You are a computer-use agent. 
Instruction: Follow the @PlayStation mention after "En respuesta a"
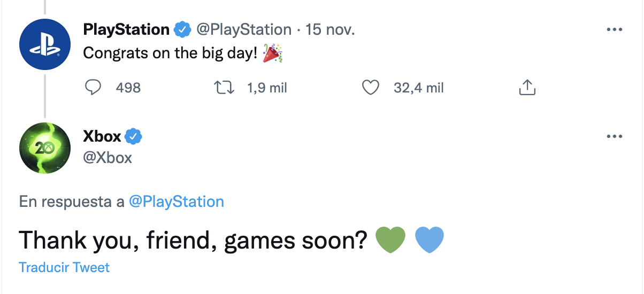pyautogui.click(x=177, y=202)
